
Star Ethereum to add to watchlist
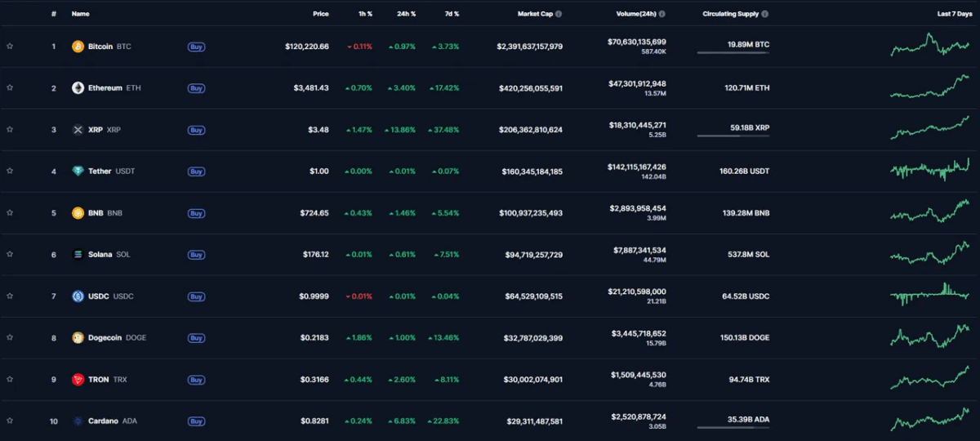(x=10, y=88)
